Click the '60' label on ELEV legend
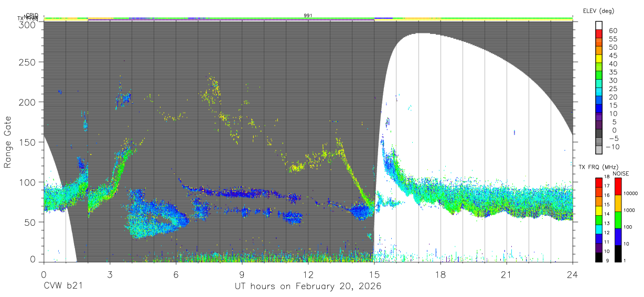644x297 pixels. click(613, 31)
